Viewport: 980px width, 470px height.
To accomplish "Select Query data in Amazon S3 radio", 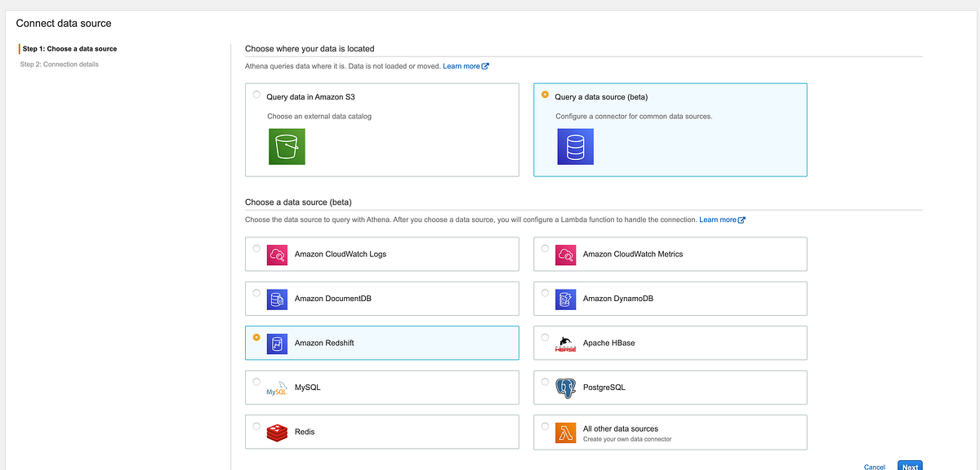I will click(x=256, y=95).
